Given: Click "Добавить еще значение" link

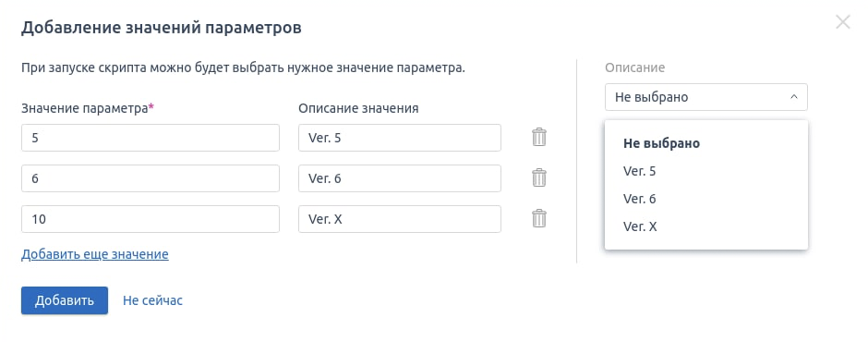Looking at the screenshot, I should pyautogui.click(x=95, y=254).
